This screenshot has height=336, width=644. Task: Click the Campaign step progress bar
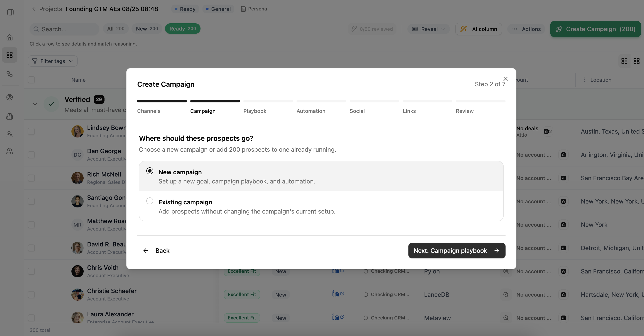click(215, 101)
